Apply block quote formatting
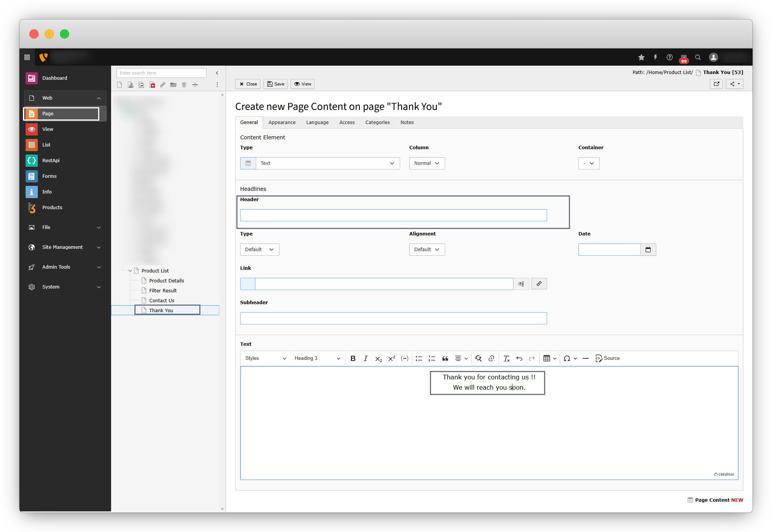This screenshot has height=532, width=772. point(445,358)
